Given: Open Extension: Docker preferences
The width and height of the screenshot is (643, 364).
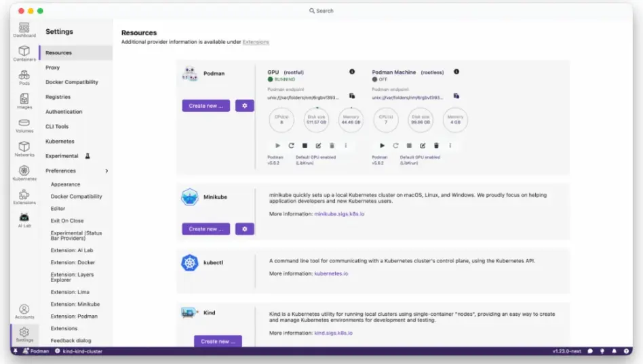Looking at the screenshot, I should pyautogui.click(x=73, y=262).
